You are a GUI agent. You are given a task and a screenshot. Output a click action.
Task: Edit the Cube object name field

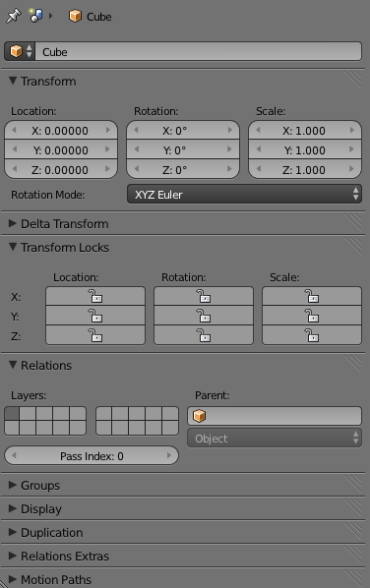(x=198, y=51)
